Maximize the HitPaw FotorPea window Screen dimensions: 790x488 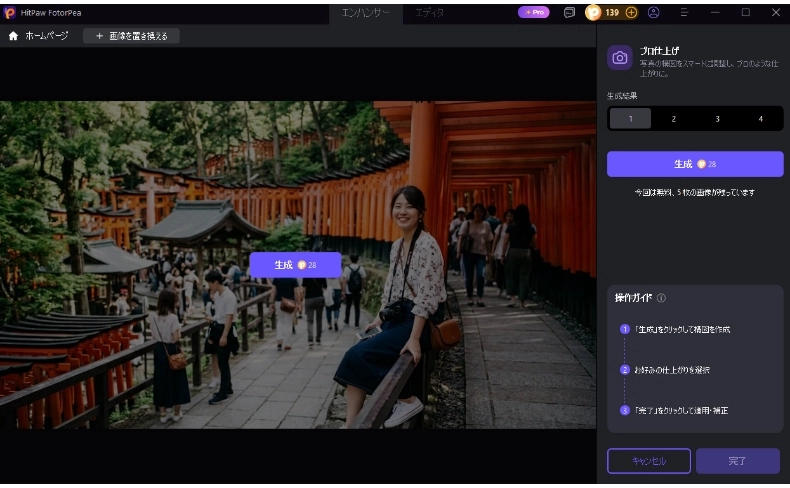(x=746, y=12)
